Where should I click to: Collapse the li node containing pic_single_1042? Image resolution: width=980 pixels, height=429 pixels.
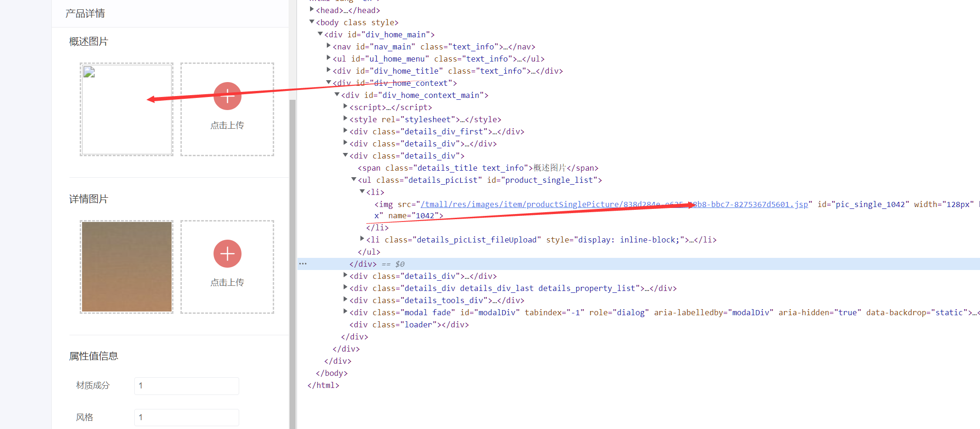click(362, 191)
